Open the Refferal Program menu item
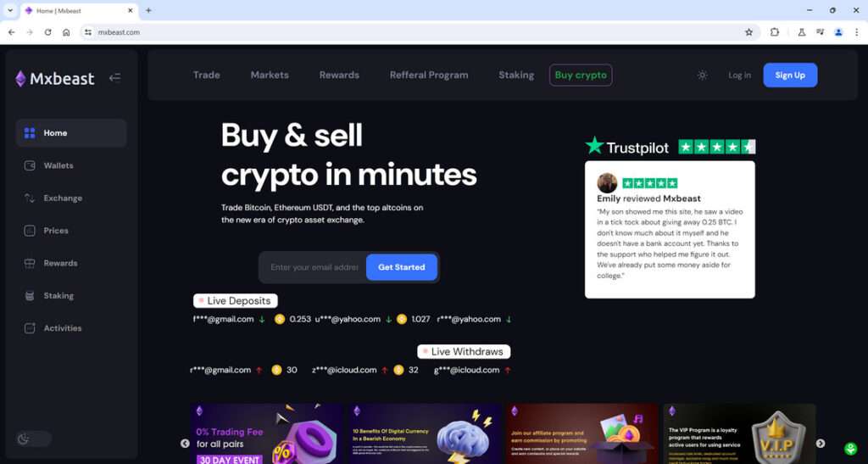This screenshot has width=868, height=464. 429,75
